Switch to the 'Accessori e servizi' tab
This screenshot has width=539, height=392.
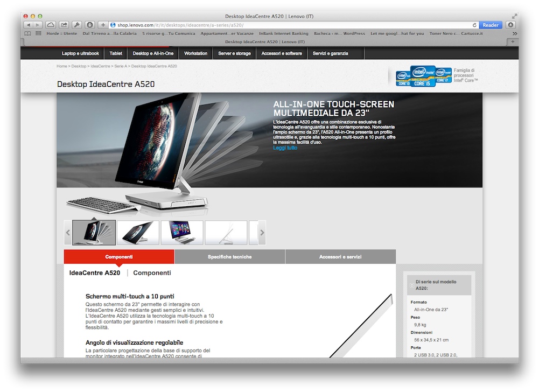click(340, 257)
